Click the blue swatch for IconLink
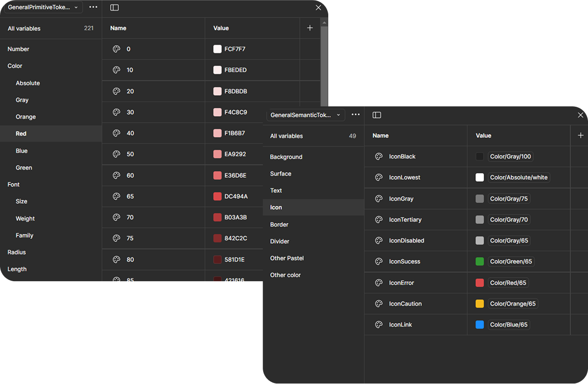 pyautogui.click(x=480, y=324)
